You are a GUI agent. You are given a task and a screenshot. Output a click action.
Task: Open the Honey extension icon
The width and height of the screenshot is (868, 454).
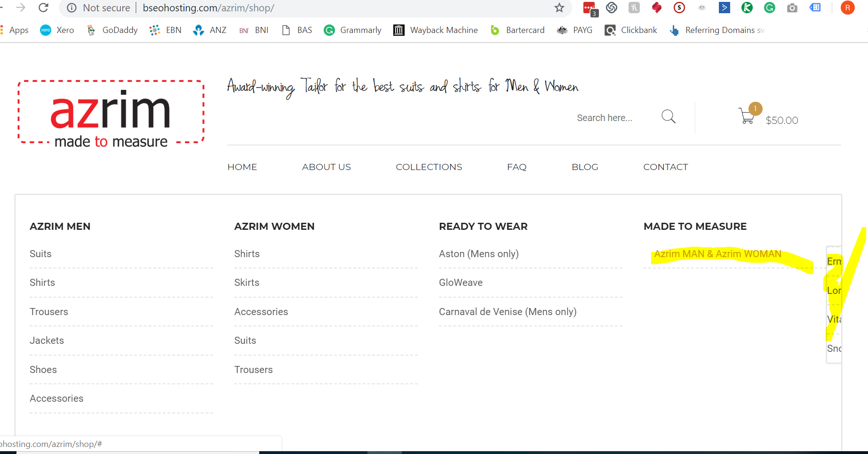[x=634, y=8]
